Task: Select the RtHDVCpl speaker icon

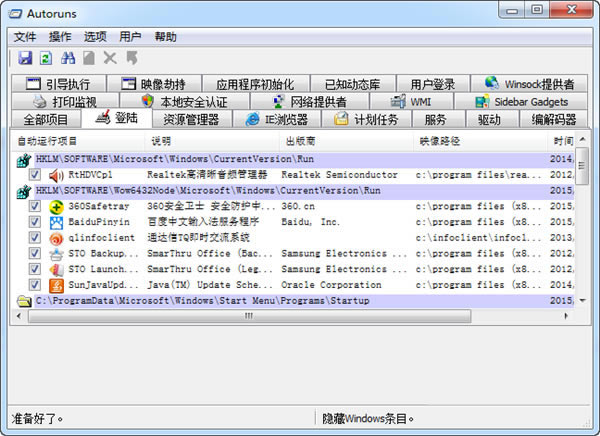Action: (57, 175)
